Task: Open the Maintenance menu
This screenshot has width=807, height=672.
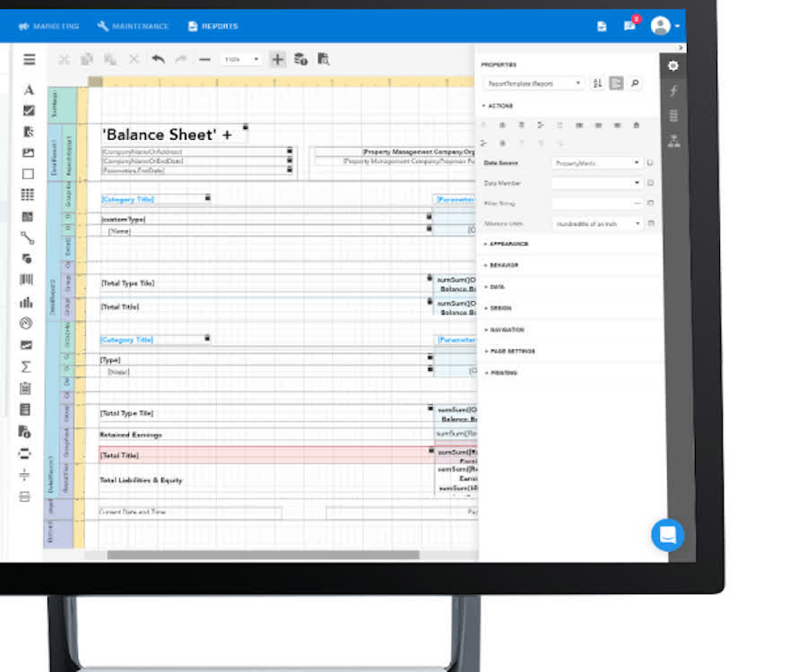Action: 133,26
